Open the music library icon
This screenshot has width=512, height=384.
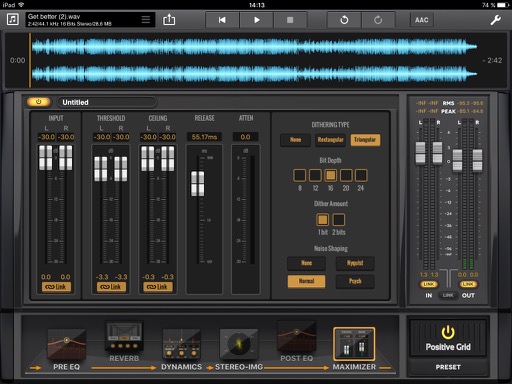(x=13, y=19)
